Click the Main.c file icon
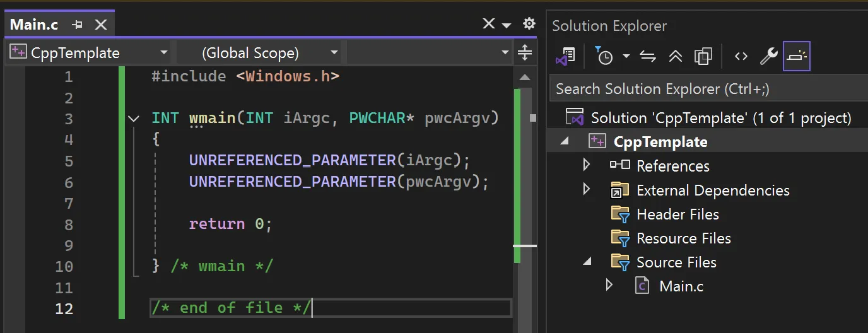This screenshot has width=868, height=333. [642, 286]
